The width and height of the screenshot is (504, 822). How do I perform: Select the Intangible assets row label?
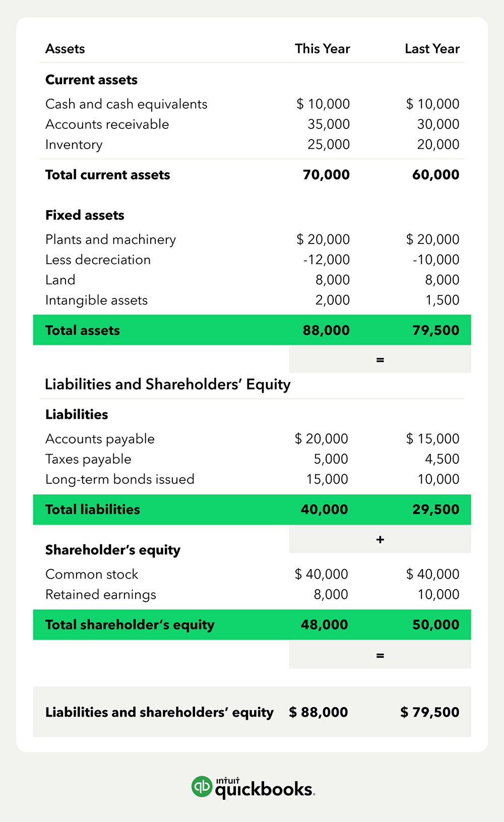point(96,300)
